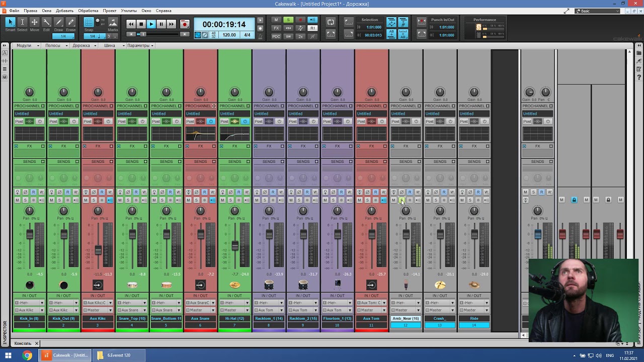This screenshot has width=644, height=362.
Task: Open the Модули dropdown
Action: point(27,45)
